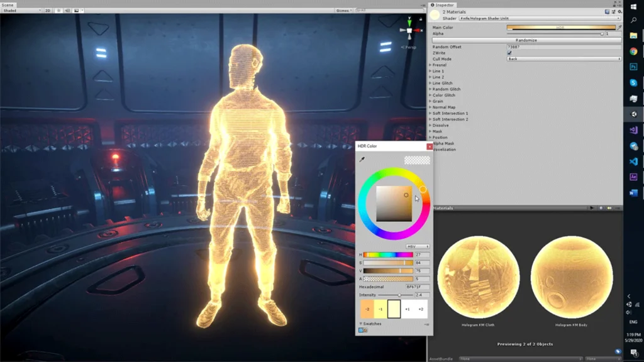Image resolution: width=644 pixels, height=362 pixels.
Task: Click the saturation-value square in color picker
Action: pos(394,204)
